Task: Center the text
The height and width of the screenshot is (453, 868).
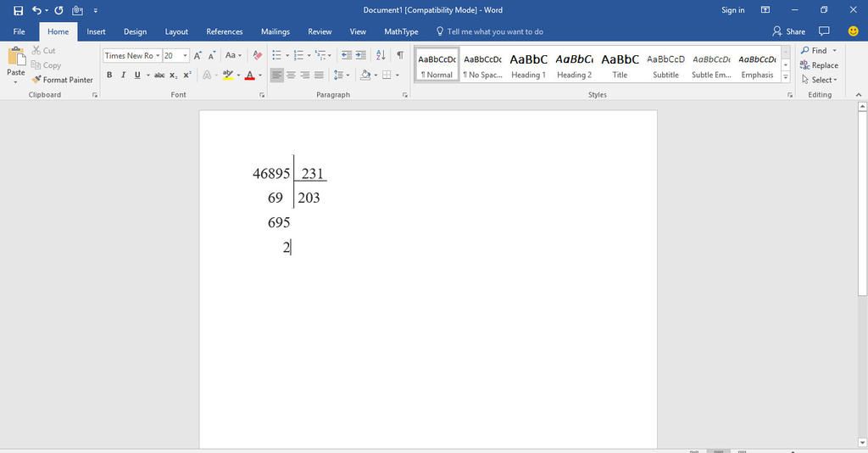Action: point(292,75)
